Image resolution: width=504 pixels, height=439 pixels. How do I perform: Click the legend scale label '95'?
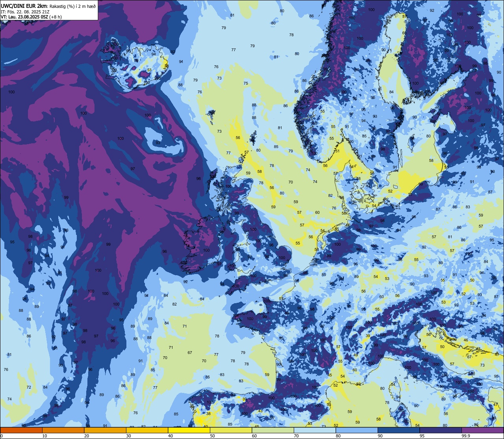pos(422,436)
